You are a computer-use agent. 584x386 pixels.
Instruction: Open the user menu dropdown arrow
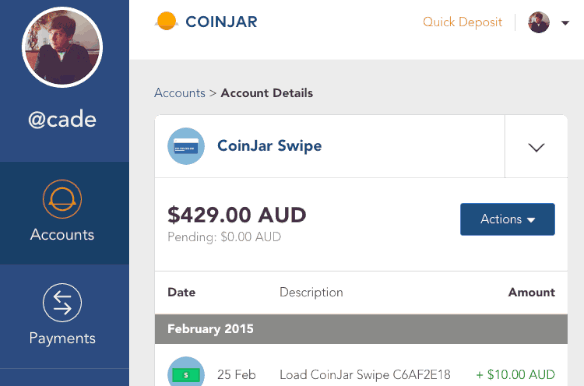point(565,23)
